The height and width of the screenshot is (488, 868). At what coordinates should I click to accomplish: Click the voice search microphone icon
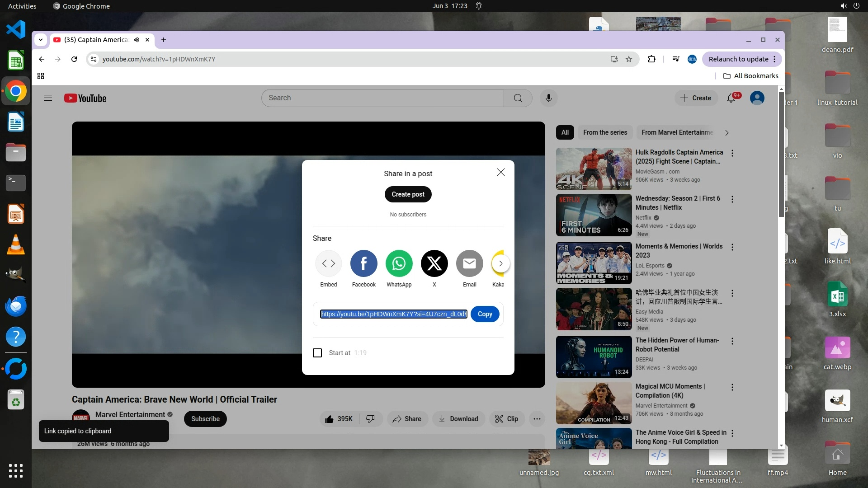tap(548, 98)
